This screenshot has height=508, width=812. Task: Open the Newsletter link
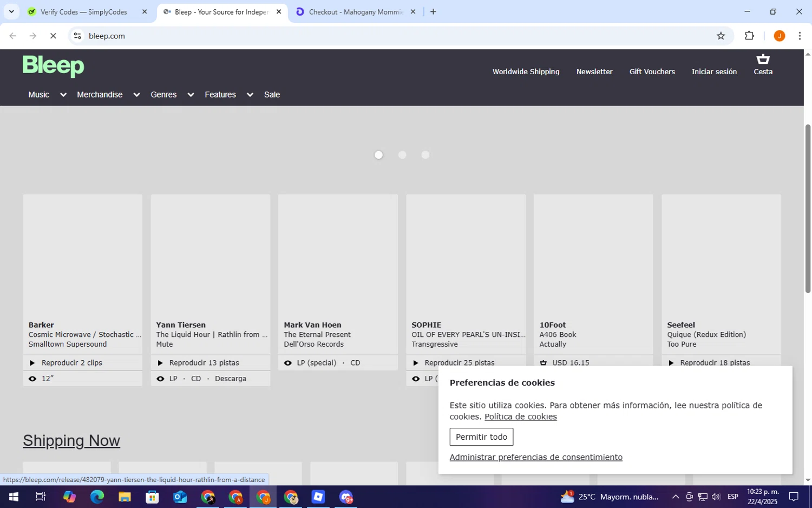(594, 71)
